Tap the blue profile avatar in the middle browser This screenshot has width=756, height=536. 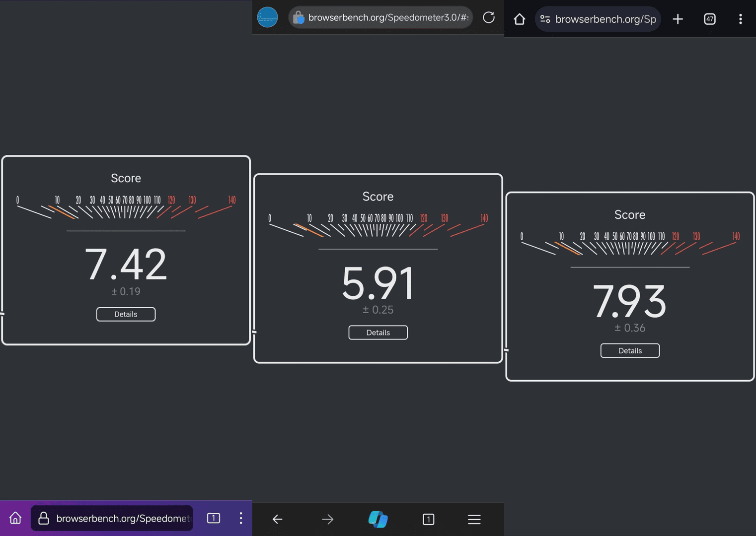click(267, 17)
